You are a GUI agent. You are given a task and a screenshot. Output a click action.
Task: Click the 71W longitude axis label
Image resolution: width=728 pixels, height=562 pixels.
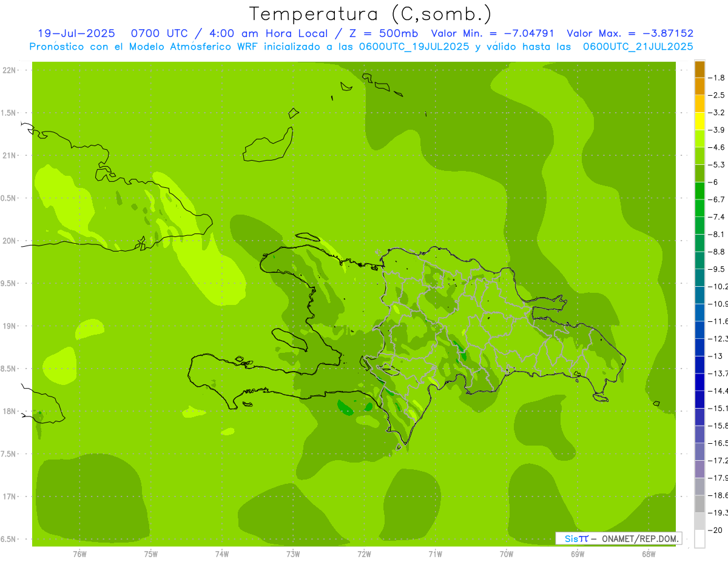pos(435,554)
